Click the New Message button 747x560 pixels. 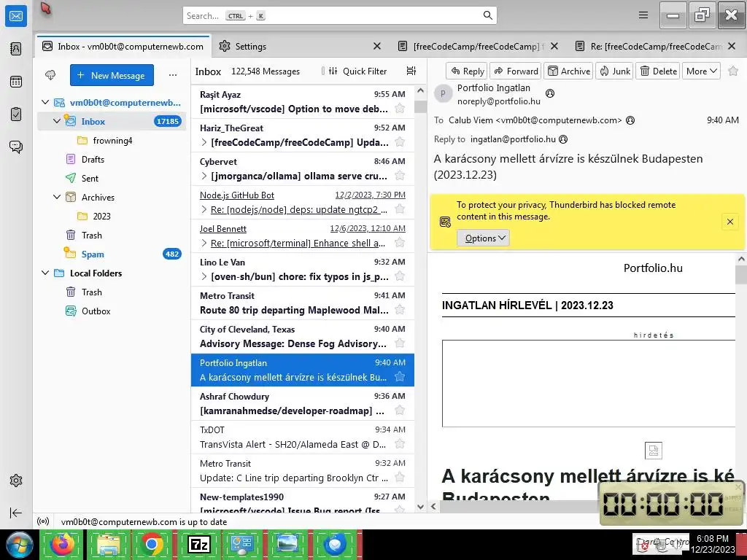click(112, 75)
